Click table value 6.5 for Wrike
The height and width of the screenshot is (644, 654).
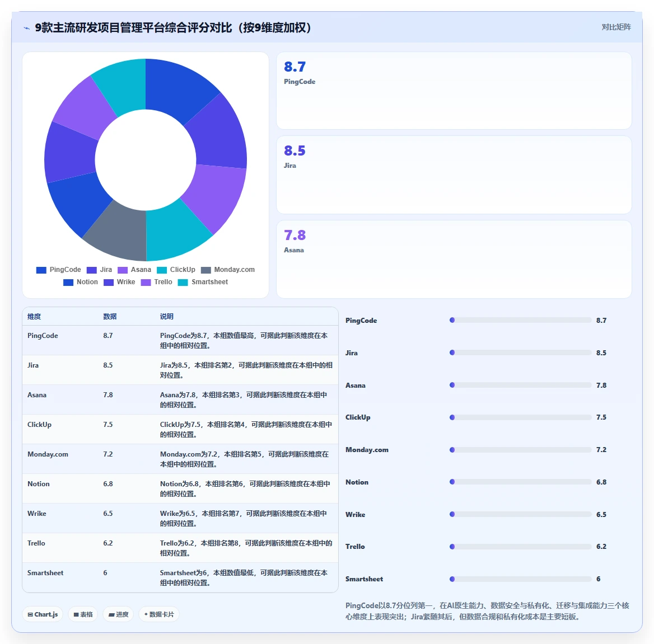tap(108, 514)
